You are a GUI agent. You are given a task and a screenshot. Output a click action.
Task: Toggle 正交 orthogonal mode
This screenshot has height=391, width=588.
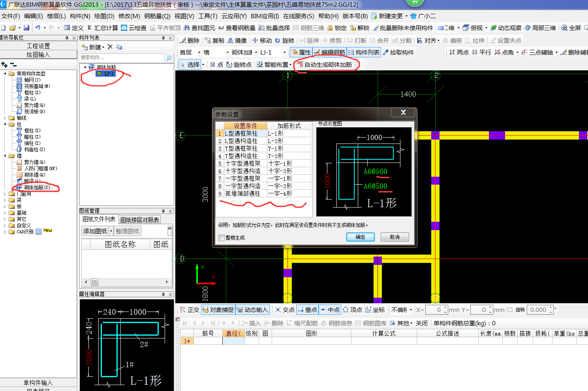click(x=190, y=310)
